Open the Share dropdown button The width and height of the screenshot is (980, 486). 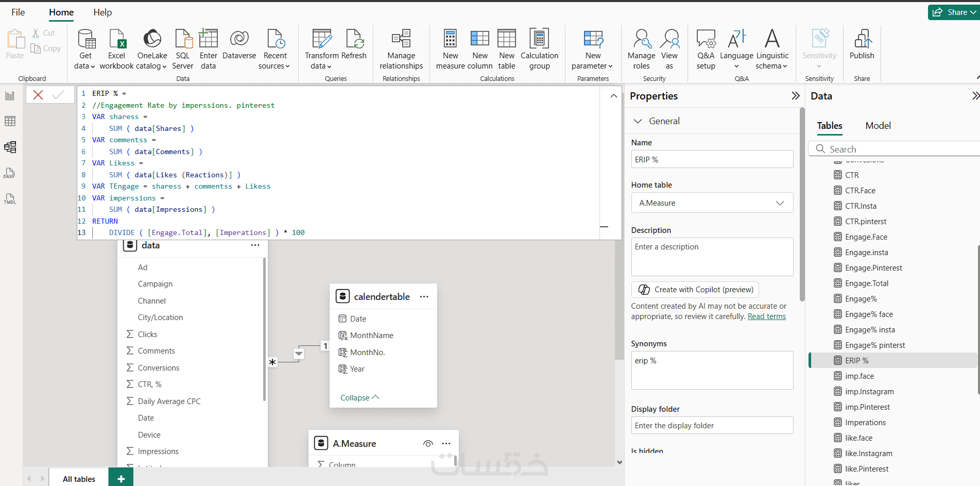(954, 12)
